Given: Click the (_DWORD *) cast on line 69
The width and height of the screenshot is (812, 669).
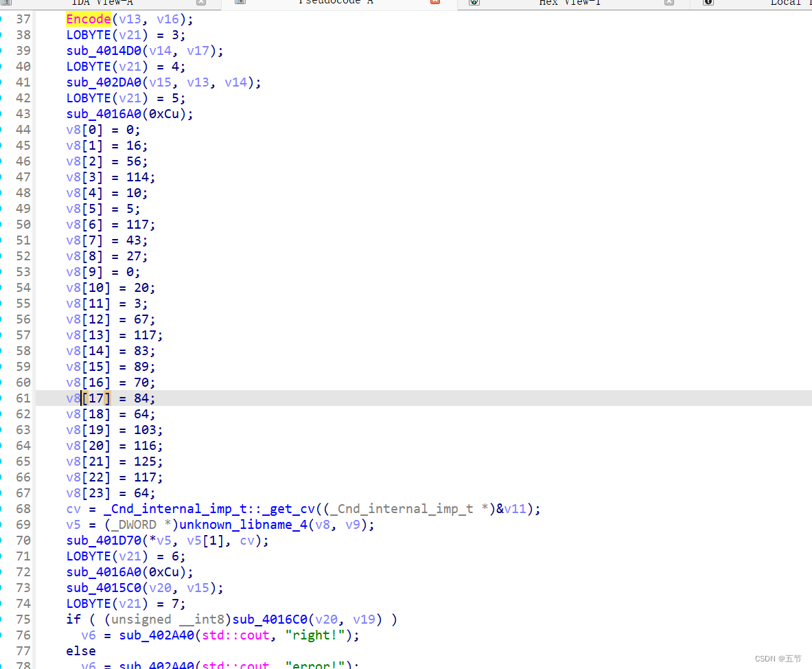Looking at the screenshot, I should pyautogui.click(x=141, y=525).
